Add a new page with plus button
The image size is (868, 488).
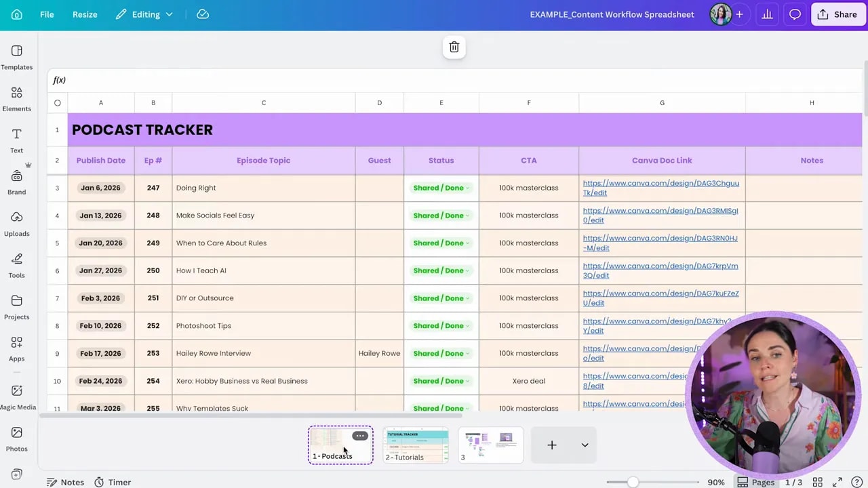[x=552, y=445]
